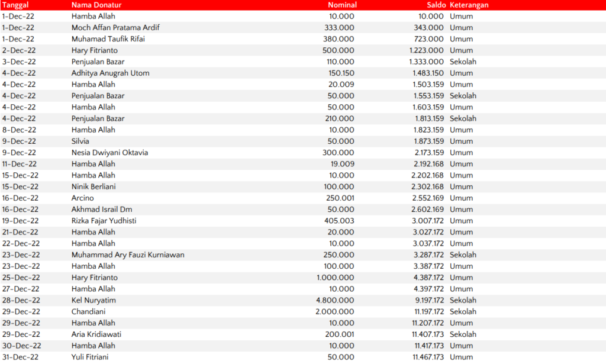Click the Kel Nuryatim donor cell

pos(94,301)
